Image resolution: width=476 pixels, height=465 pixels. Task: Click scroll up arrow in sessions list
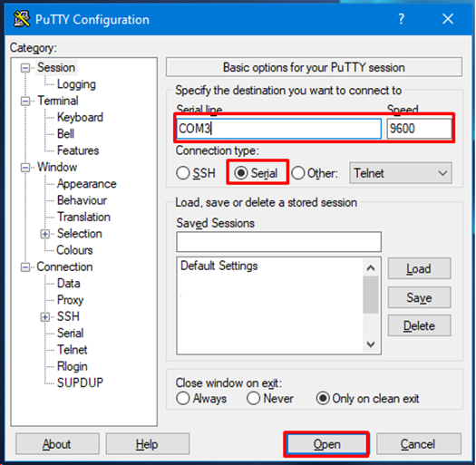[370, 268]
